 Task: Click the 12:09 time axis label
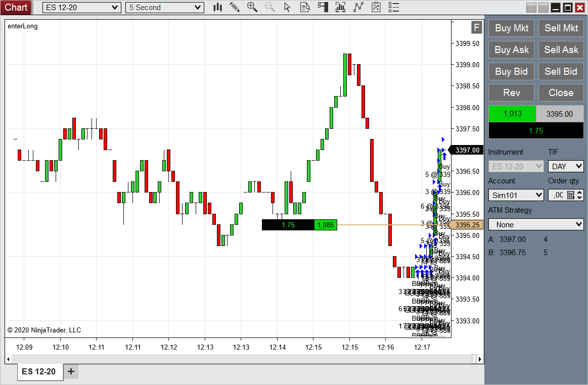click(x=24, y=347)
